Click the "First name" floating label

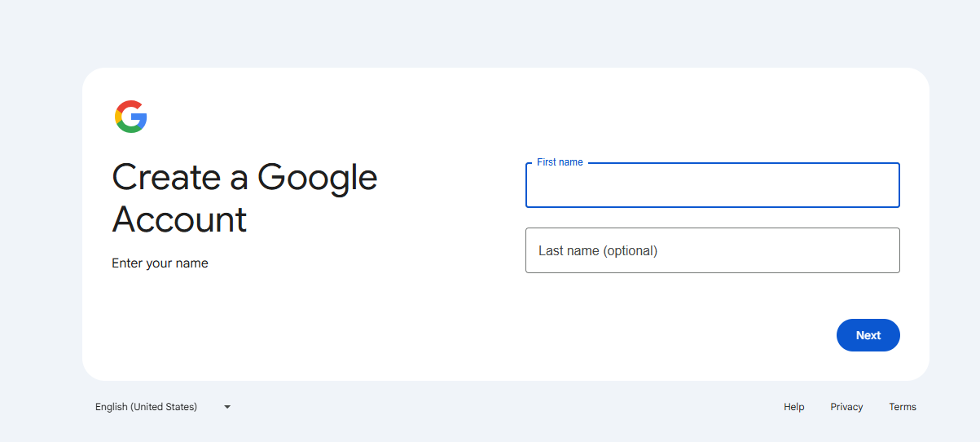[560, 162]
